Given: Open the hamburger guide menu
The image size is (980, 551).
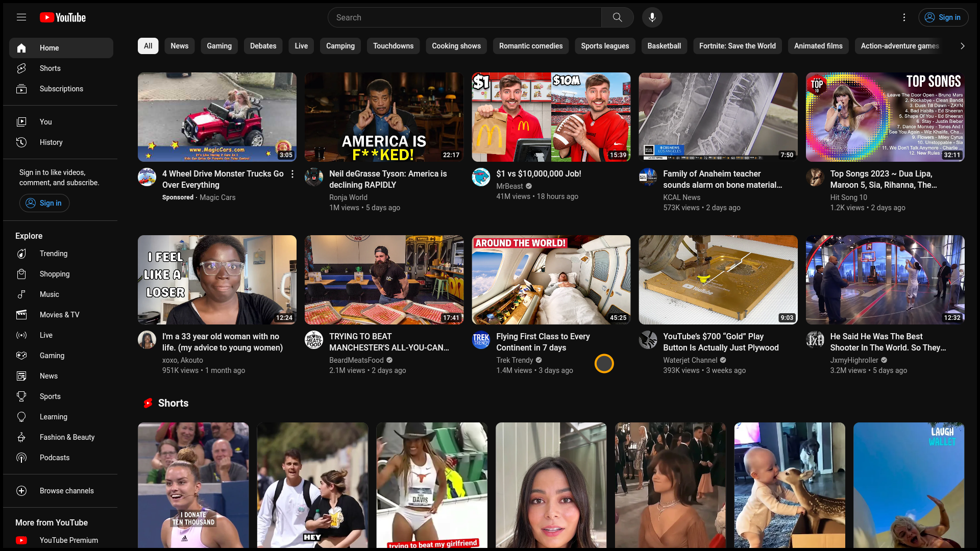Looking at the screenshot, I should click(21, 17).
